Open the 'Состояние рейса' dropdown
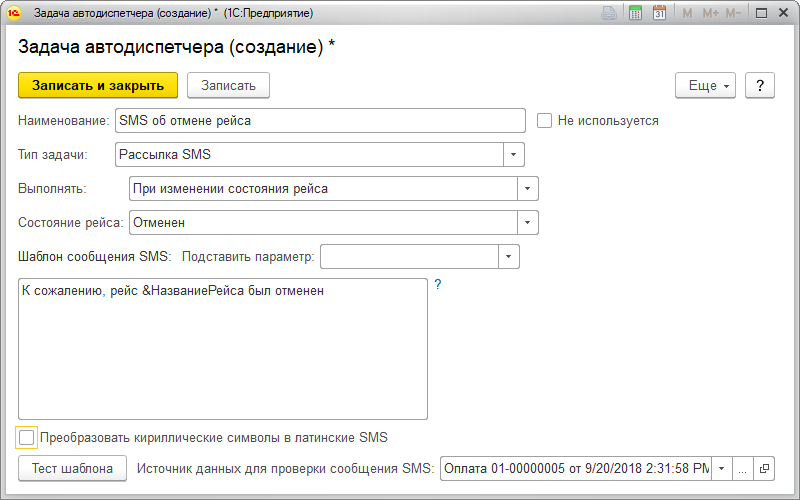Image resolution: width=800 pixels, height=500 pixels. [527, 222]
